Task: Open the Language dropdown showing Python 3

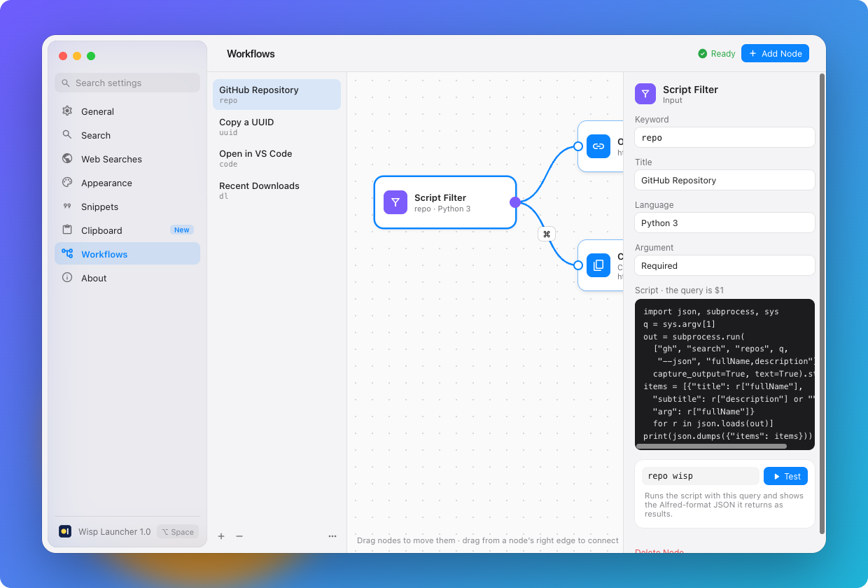Action: (x=724, y=223)
